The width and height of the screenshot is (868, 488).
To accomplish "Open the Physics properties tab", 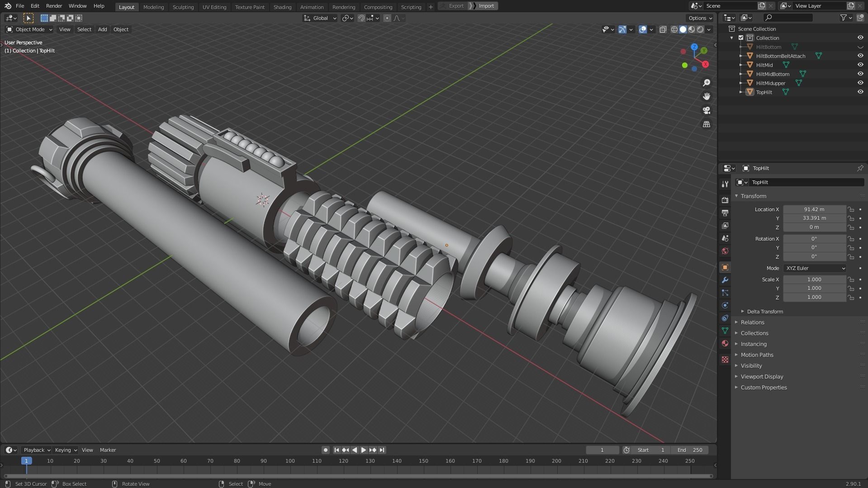I will pyautogui.click(x=725, y=305).
